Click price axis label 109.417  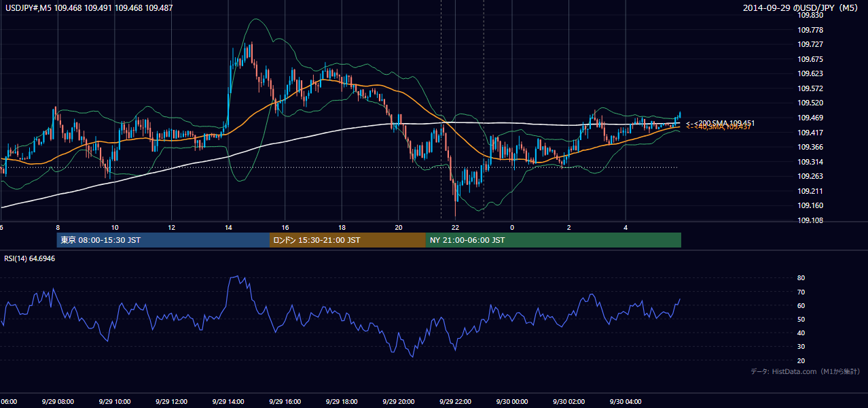click(x=811, y=133)
